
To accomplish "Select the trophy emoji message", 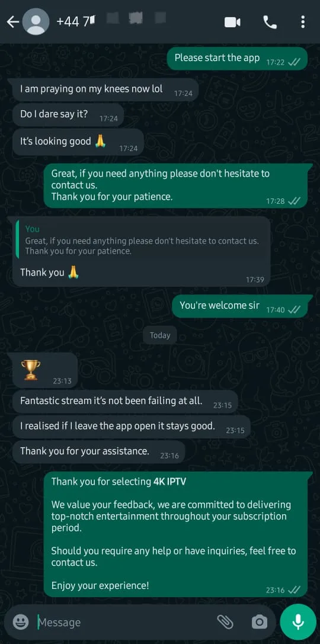I will (45, 370).
